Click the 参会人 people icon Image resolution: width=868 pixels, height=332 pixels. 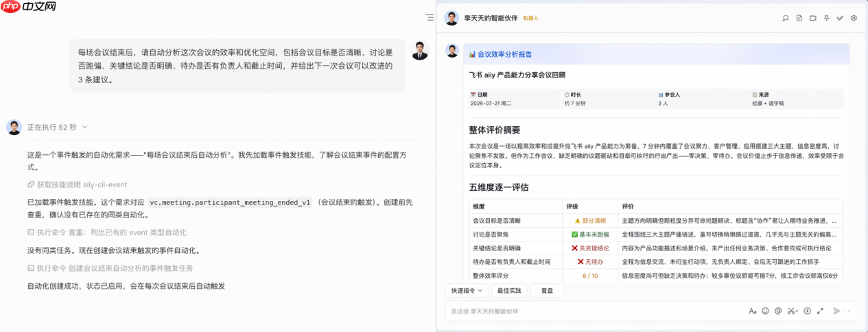point(661,95)
